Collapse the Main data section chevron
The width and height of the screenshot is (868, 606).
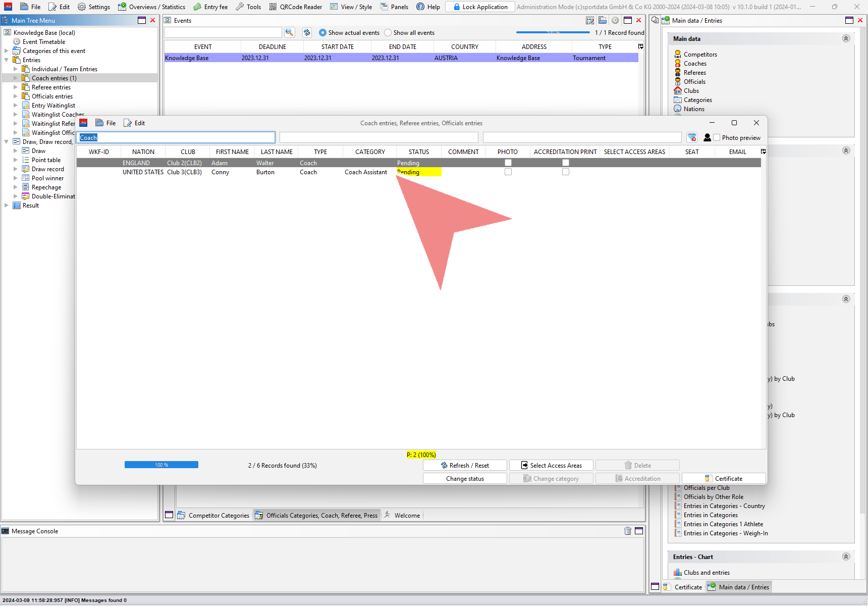click(846, 39)
